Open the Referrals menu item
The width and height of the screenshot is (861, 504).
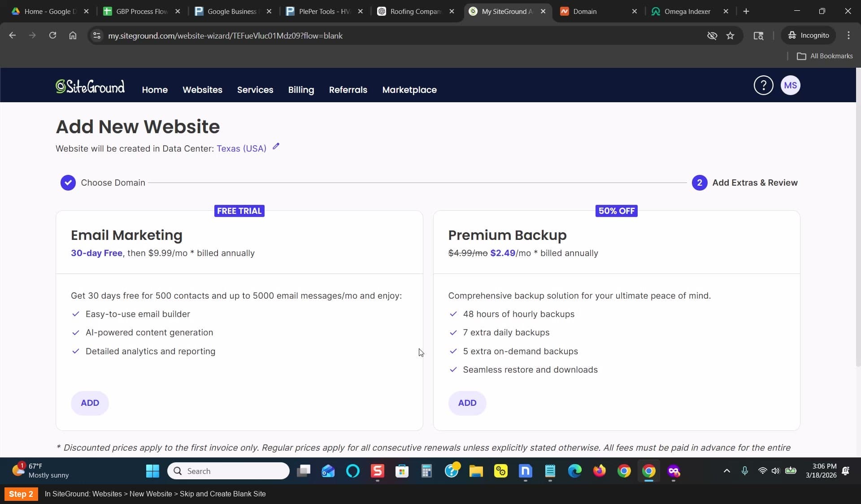click(348, 90)
